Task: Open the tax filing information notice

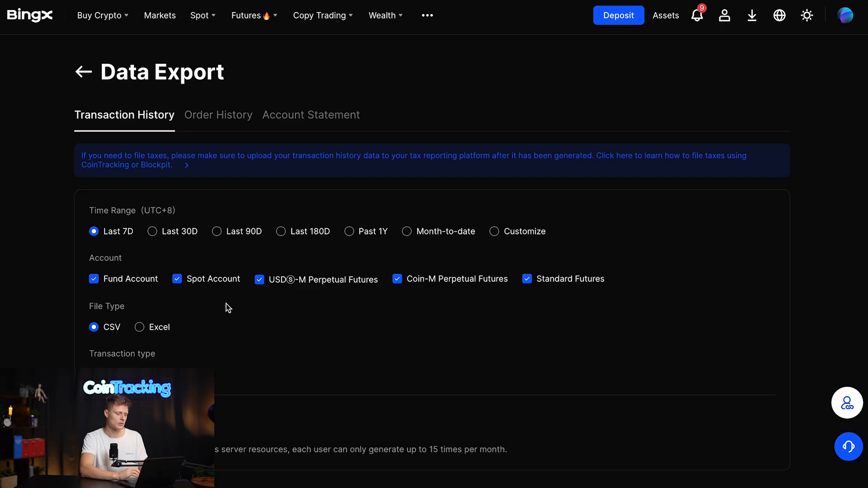Action: pos(432,160)
